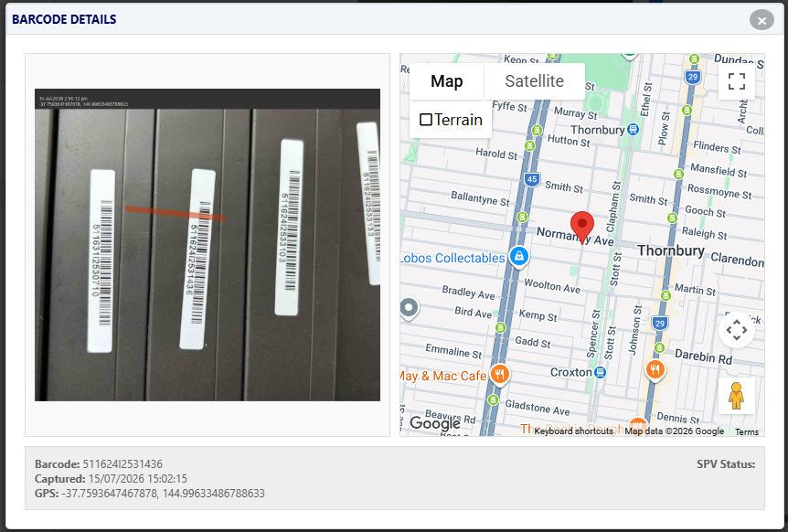The width and height of the screenshot is (788, 532).
Task: Click the Lobos Collectables label
Action: [453, 258]
